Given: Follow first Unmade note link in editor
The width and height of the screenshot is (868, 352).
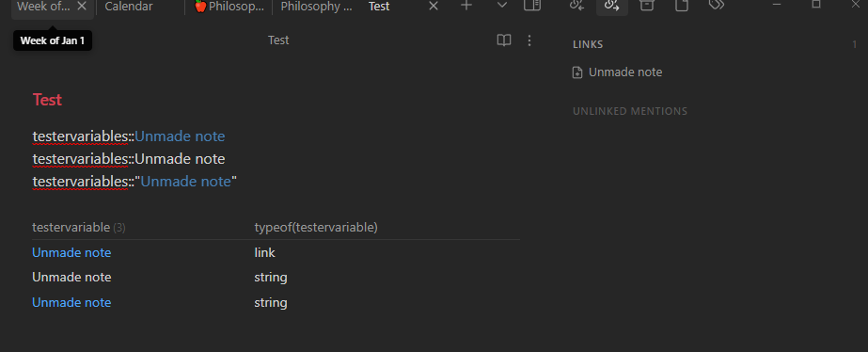Looking at the screenshot, I should pos(180,136).
